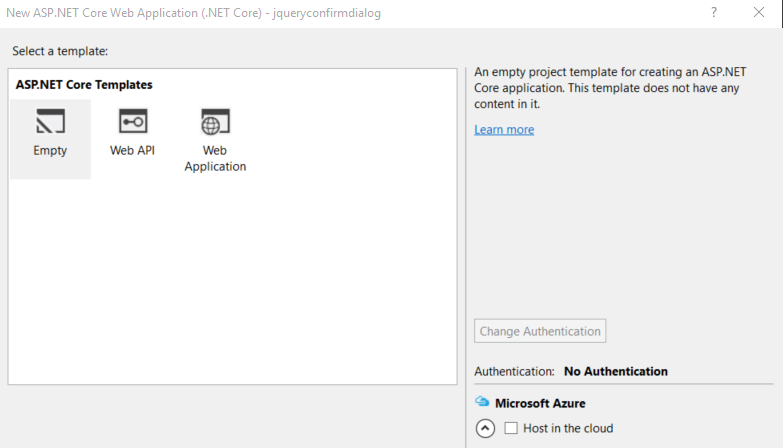Click the ASP.NET Core Templates heading
Image resolution: width=783 pixels, height=448 pixels.
pos(84,84)
